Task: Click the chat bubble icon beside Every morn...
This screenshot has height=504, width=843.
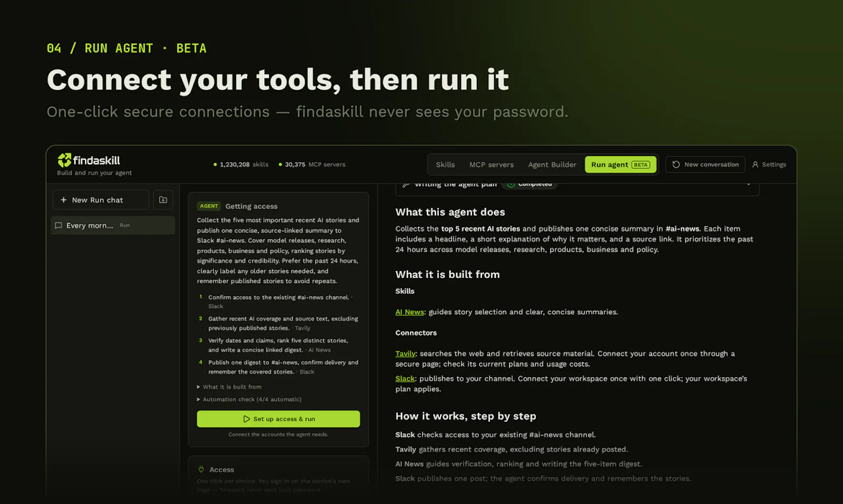Action: click(58, 225)
